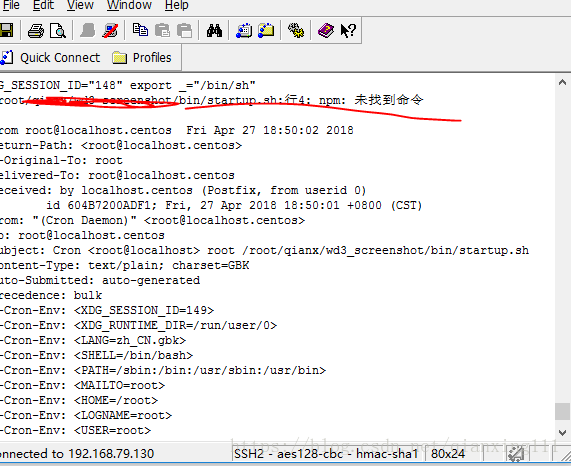
Task: Open the Edit menu
Action: 43,5
